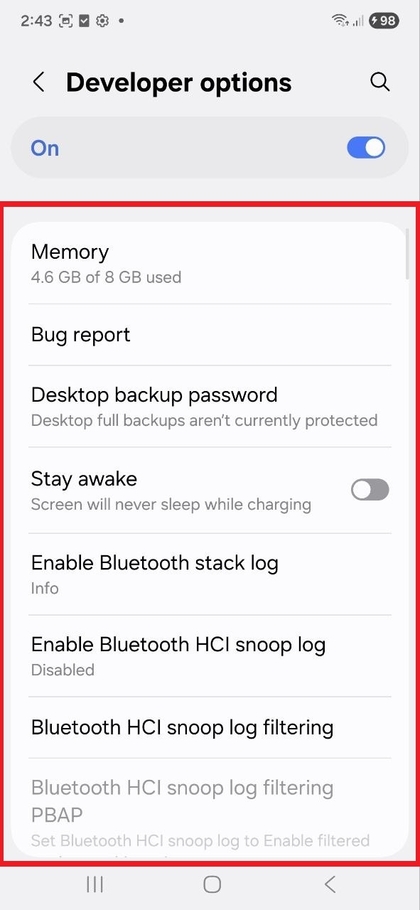The width and height of the screenshot is (420, 910).
Task: Open search with the magnifier icon
Action: [x=379, y=82]
